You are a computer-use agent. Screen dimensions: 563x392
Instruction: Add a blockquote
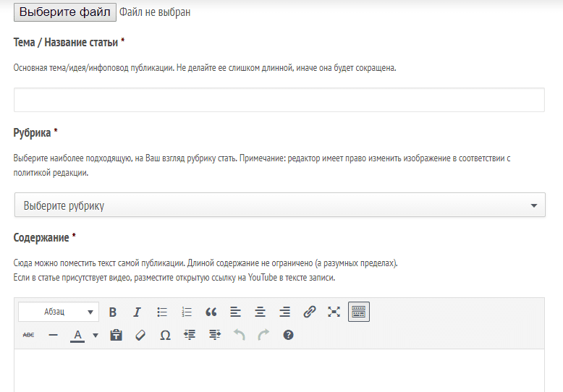tap(211, 312)
